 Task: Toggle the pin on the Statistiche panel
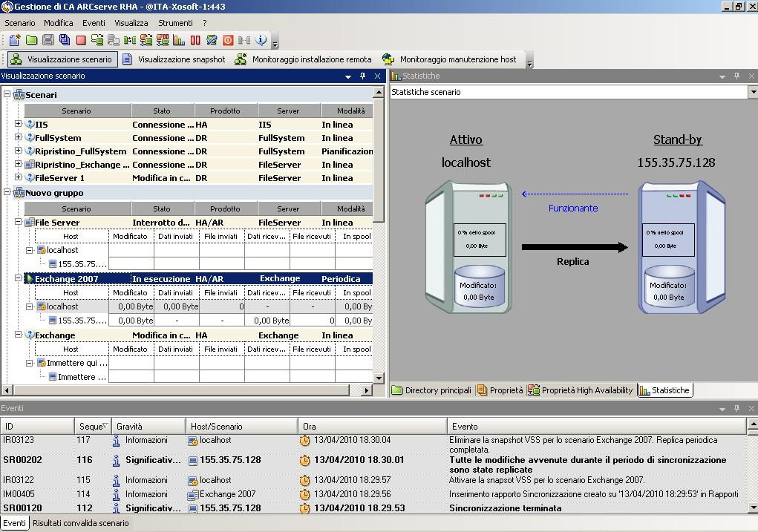(x=736, y=76)
